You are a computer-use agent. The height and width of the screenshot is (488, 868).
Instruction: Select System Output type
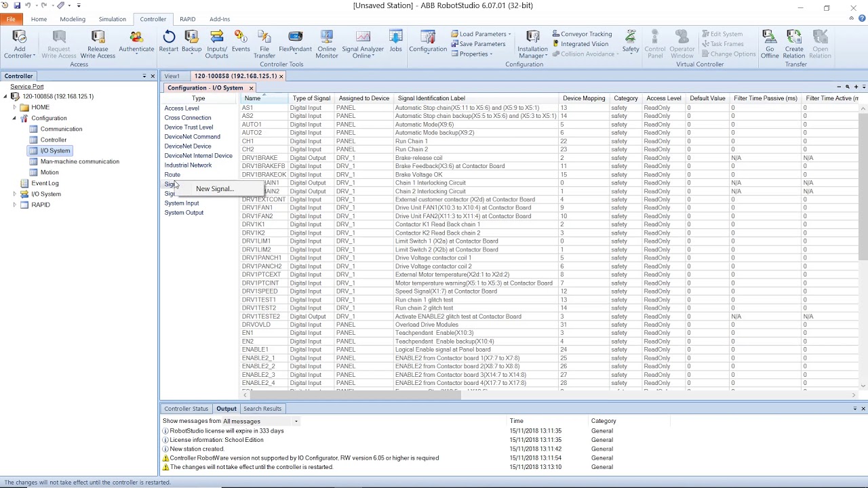(x=184, y=213)
